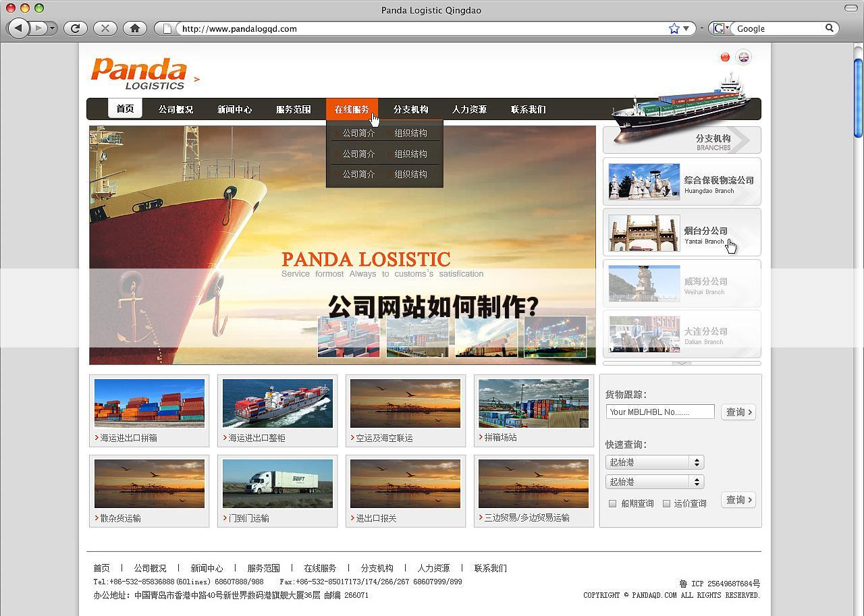Select the fourth banner slide thumbnail
This screenshot has height=616, width=864.
click(555, 337)
